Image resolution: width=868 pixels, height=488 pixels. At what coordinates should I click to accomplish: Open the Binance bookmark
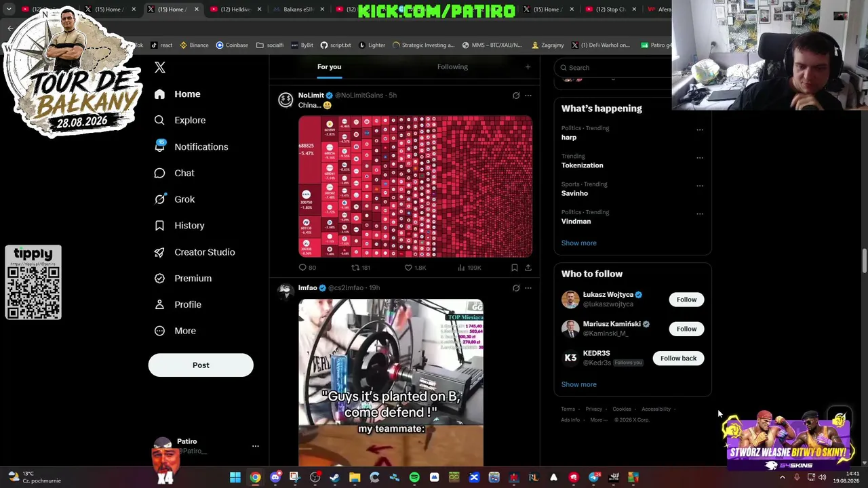[194, 45]
